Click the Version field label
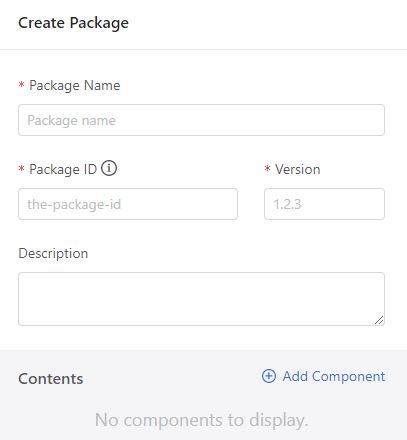407x440 pixels. point(297,169)
